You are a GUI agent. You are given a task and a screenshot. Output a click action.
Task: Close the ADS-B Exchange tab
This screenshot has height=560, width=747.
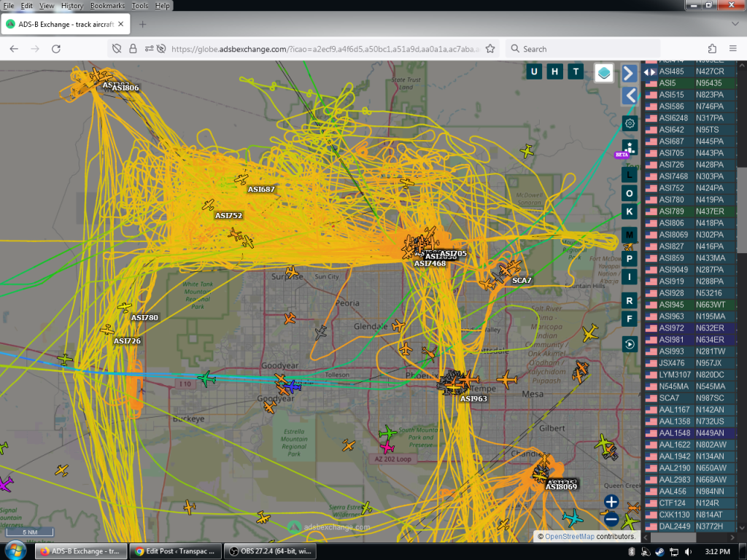121,24
